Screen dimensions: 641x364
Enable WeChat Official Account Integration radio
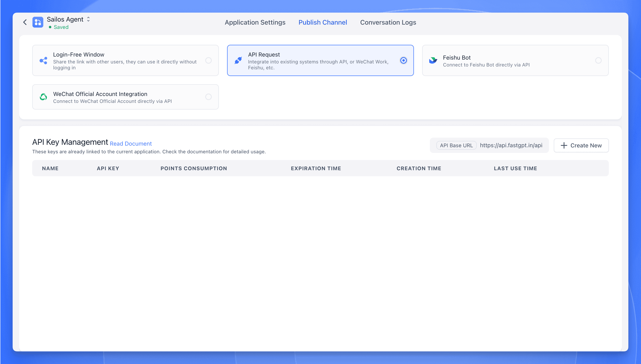coord(209,97)
